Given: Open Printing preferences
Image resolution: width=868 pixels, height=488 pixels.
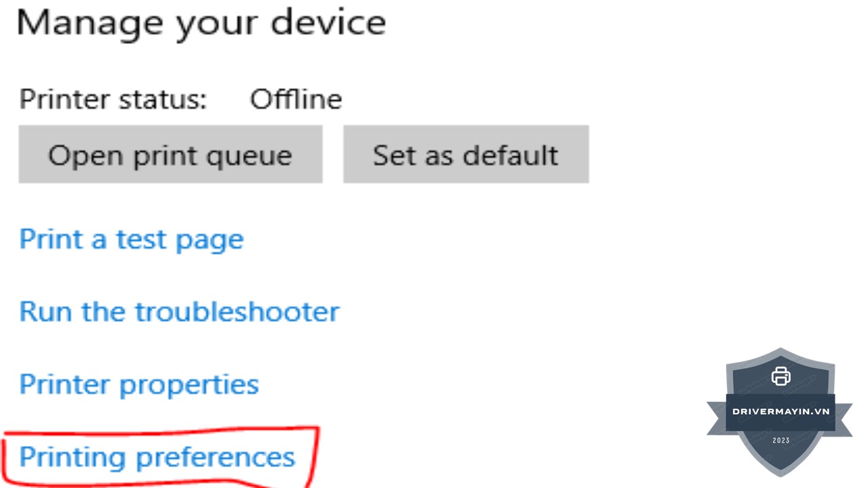Looking at the screenshot, I should click(157, 457).
